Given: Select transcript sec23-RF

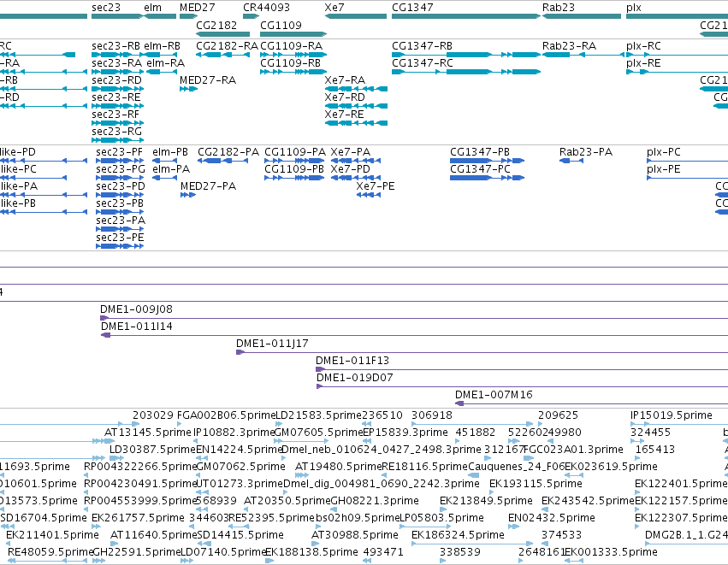Looking at the screenshot, I should point(117,123).
